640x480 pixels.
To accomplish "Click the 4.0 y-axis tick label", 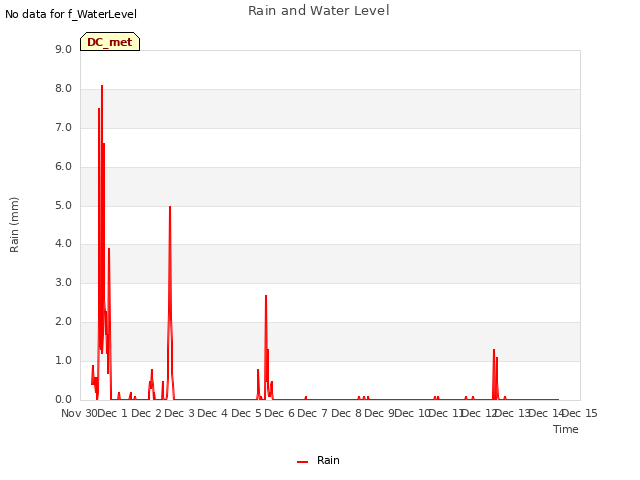I will pyautogui.click(x=64, y=244).
